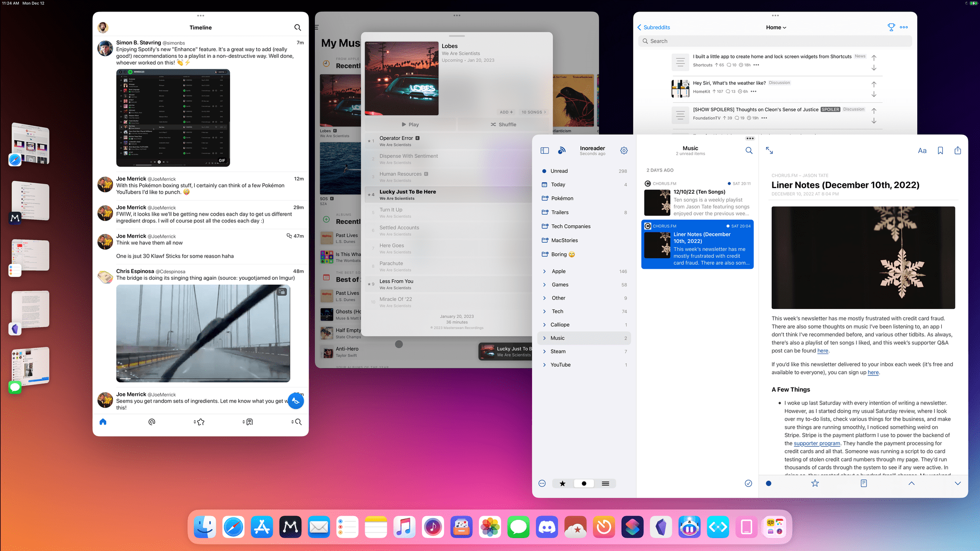Viewport: 980px width, 551px height.
Task: Click the bookmark icon in article toolbar
Action: pos(940,151)
